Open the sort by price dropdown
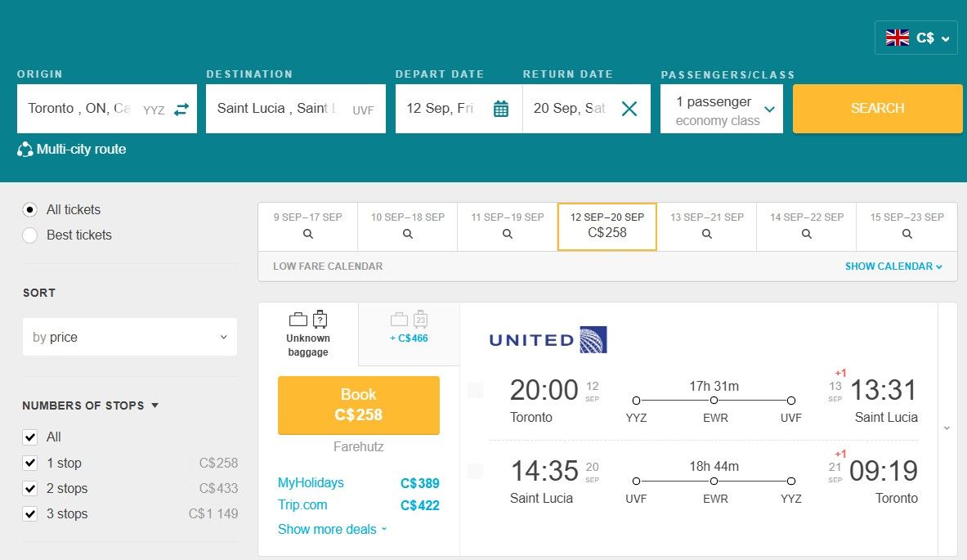Screen dimensions: 967x560 tap(130, 337)
